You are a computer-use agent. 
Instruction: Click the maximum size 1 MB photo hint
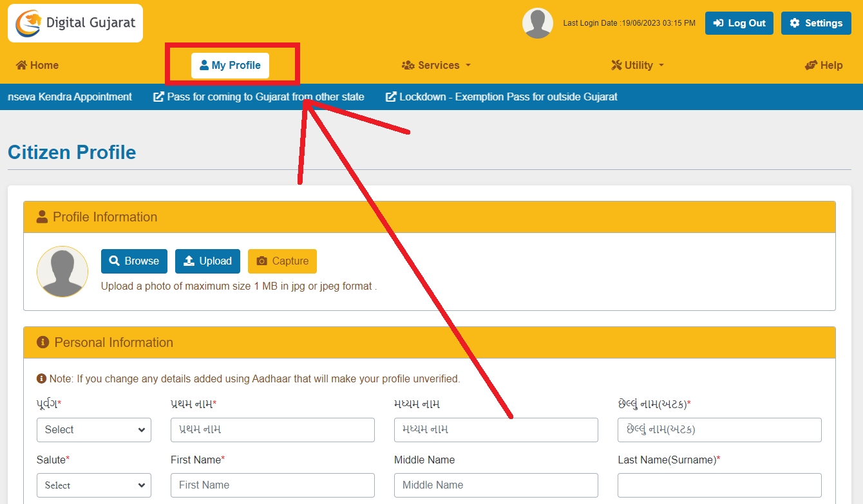tap(239, 286)
